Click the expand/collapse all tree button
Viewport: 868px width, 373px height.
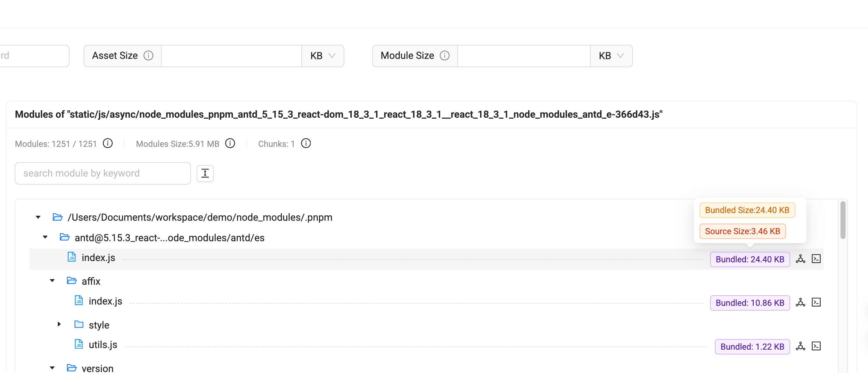[205, 173]
